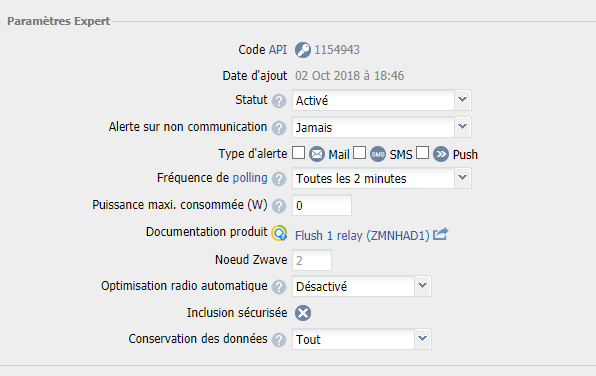Follow the polling hyperlink
The image size is (596, 376).
[250, 178]
